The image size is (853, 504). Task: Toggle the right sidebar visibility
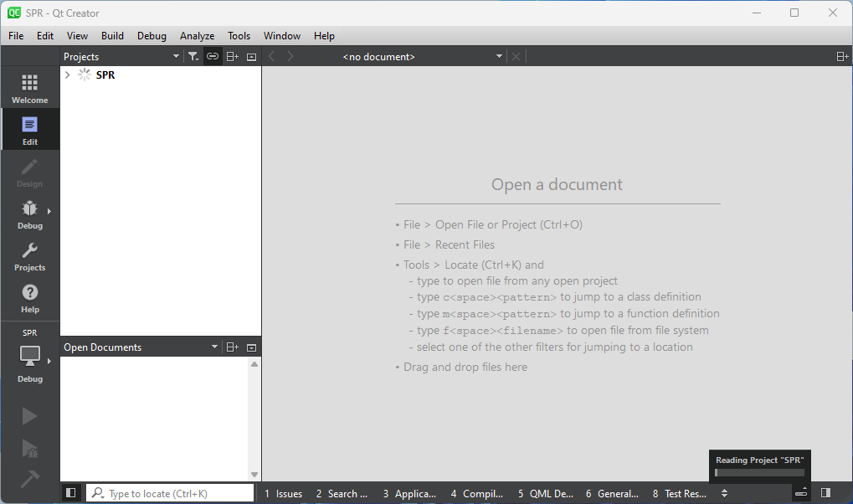(825, 493)
